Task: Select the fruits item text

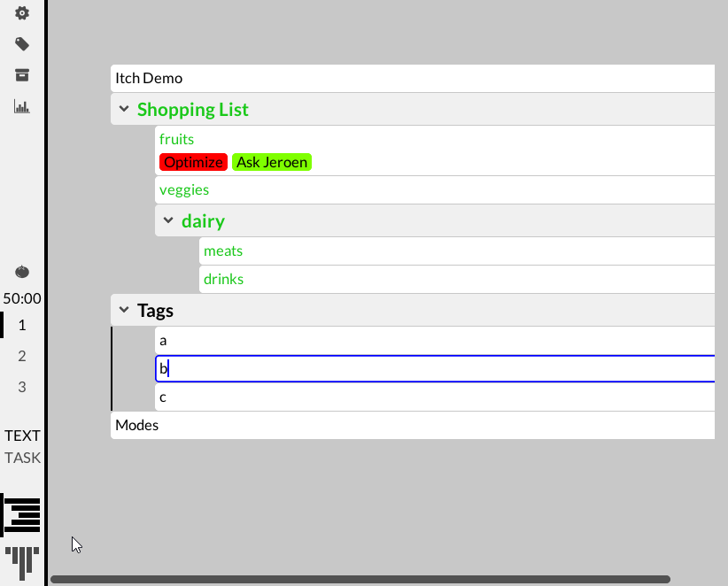Action: tap(176, 139)
